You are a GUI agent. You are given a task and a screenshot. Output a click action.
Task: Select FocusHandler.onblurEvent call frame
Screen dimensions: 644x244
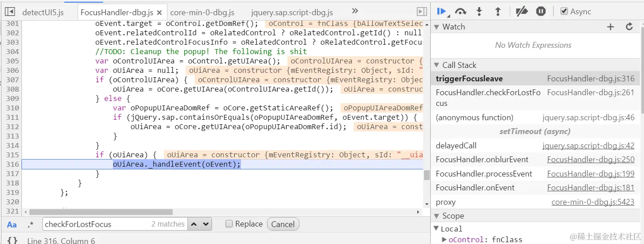535,160
